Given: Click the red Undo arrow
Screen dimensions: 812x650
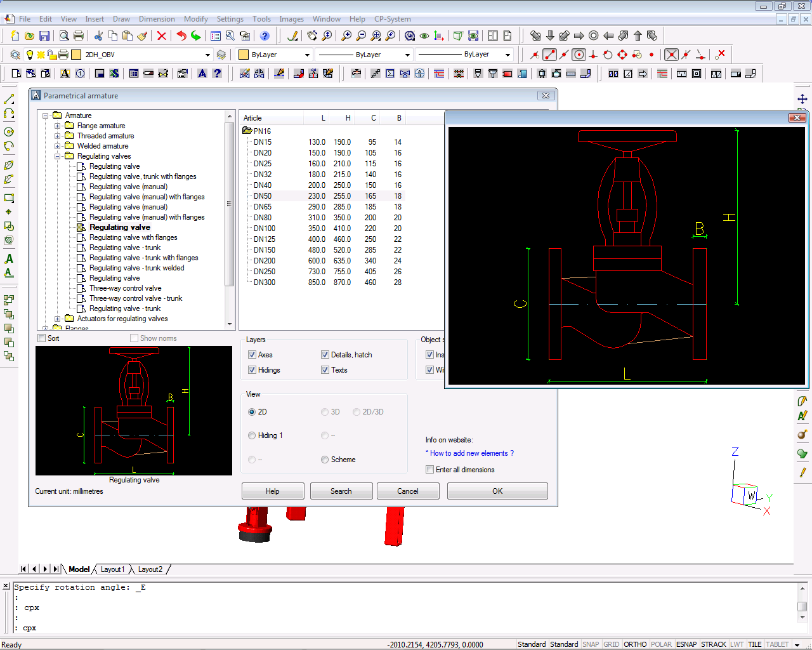Looking at the screenshot, I should pyautogui.click(x=181, y=36).
